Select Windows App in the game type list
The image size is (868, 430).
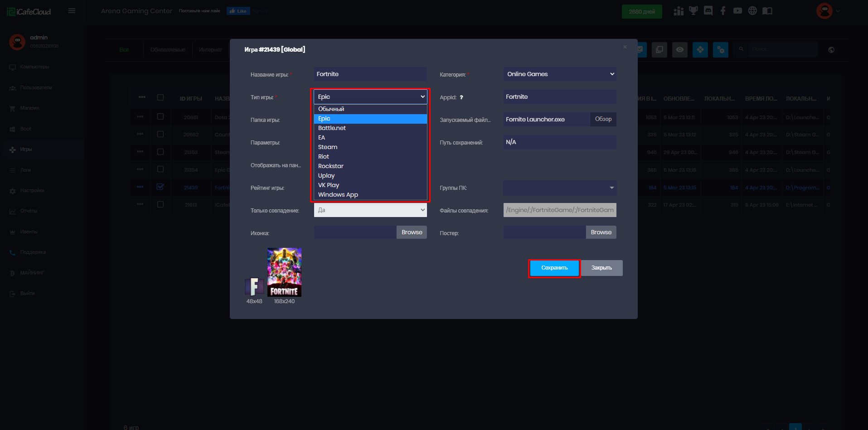tap(370, 195)
